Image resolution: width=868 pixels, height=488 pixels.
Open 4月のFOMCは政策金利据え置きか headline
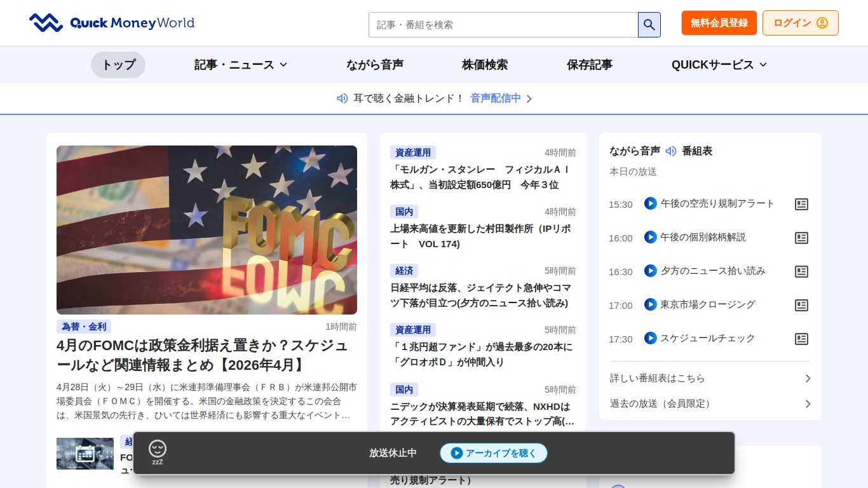pyautogui.click(x=207, y=356)
